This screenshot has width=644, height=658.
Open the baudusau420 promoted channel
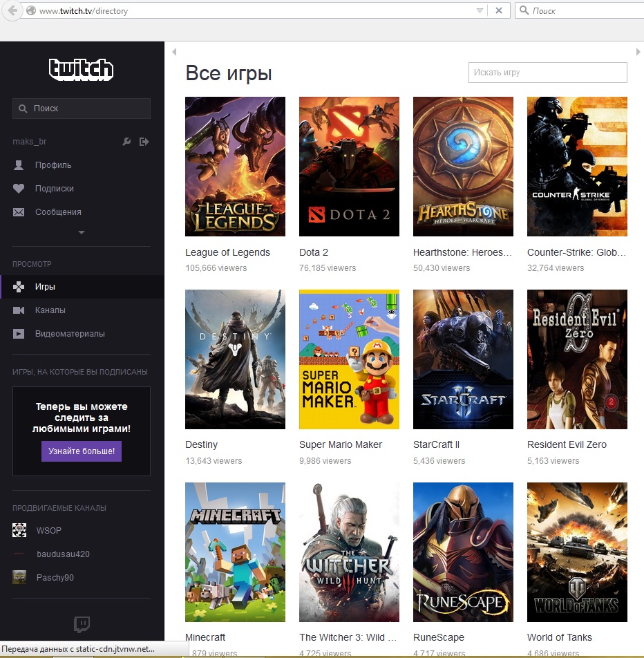(x=63, y=554)
